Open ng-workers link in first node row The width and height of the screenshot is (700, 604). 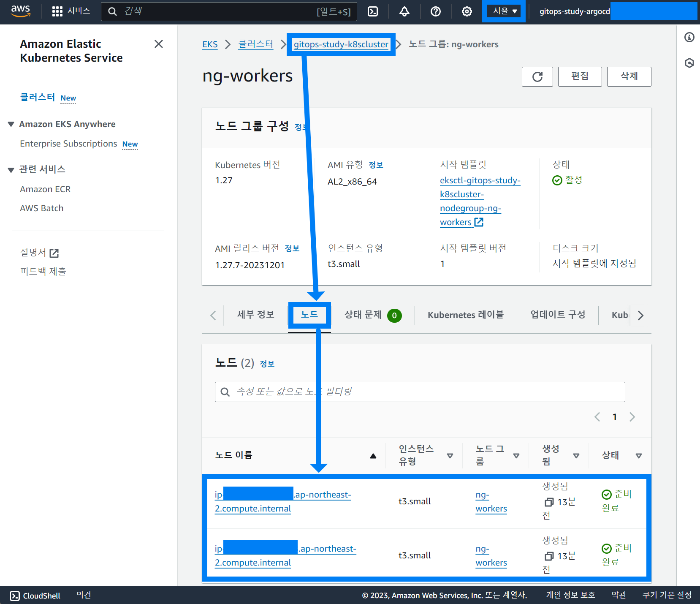491,501
